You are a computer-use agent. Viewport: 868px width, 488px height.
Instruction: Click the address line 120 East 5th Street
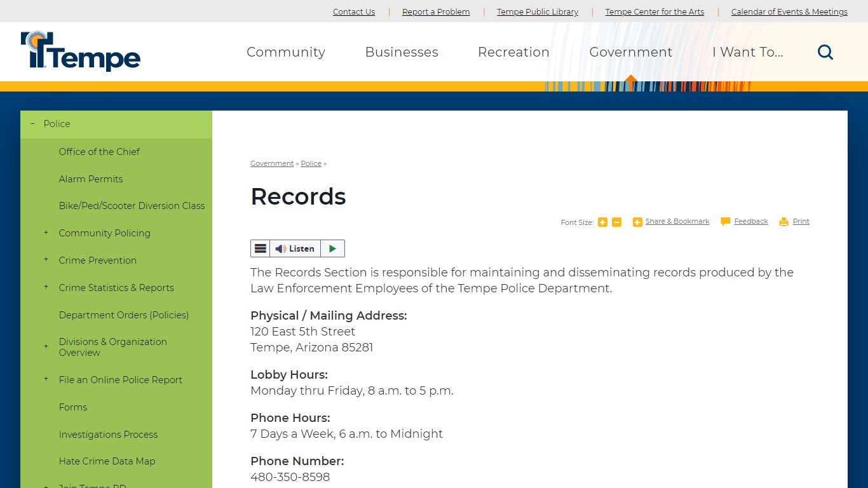pos(302,331)
